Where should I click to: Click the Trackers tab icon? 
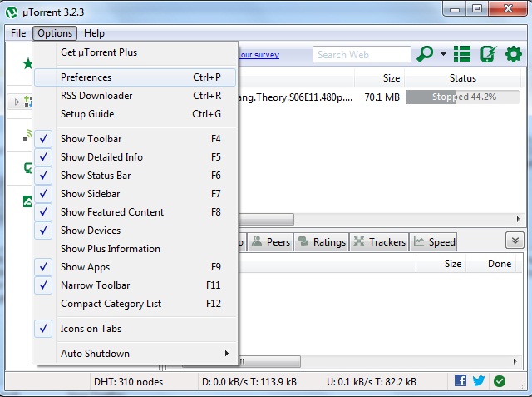click(x=359, y=241)
